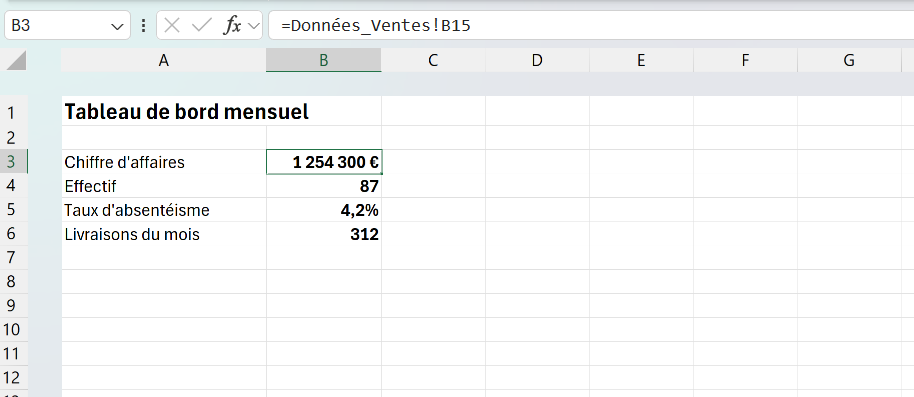Click the cell showing 4,2%
Image resolution: width=914 pixels, height=397 pixels.
click(x=324, y=210)
